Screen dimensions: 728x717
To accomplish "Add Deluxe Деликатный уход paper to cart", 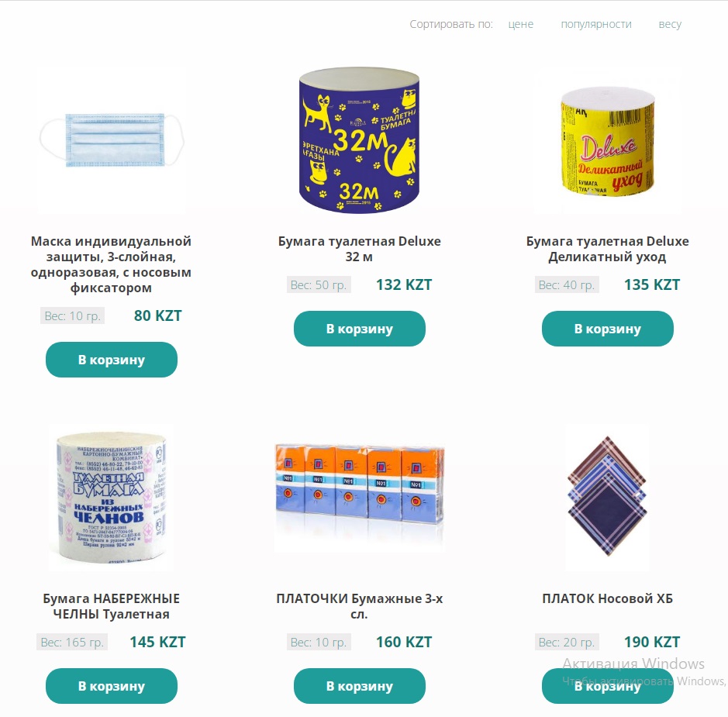I will tap(607, 329).
